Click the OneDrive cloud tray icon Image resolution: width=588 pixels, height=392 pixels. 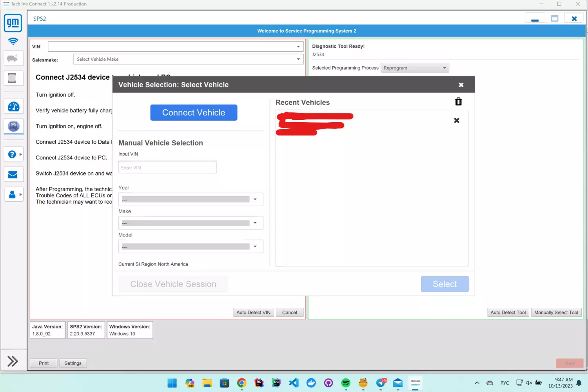point(490,383)
